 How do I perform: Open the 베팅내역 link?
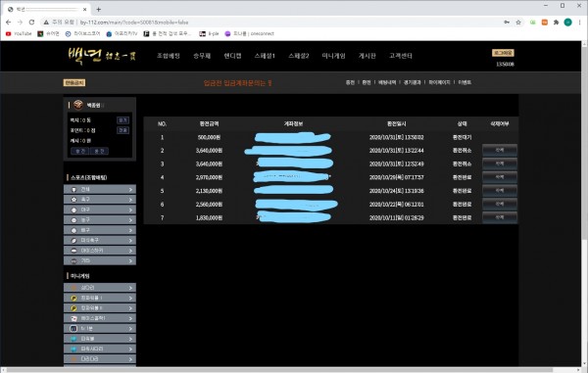tap(387, 82)
